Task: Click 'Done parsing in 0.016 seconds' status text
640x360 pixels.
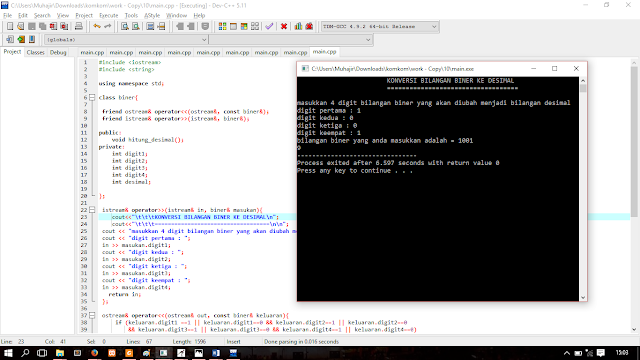Action: click(301, 342)
